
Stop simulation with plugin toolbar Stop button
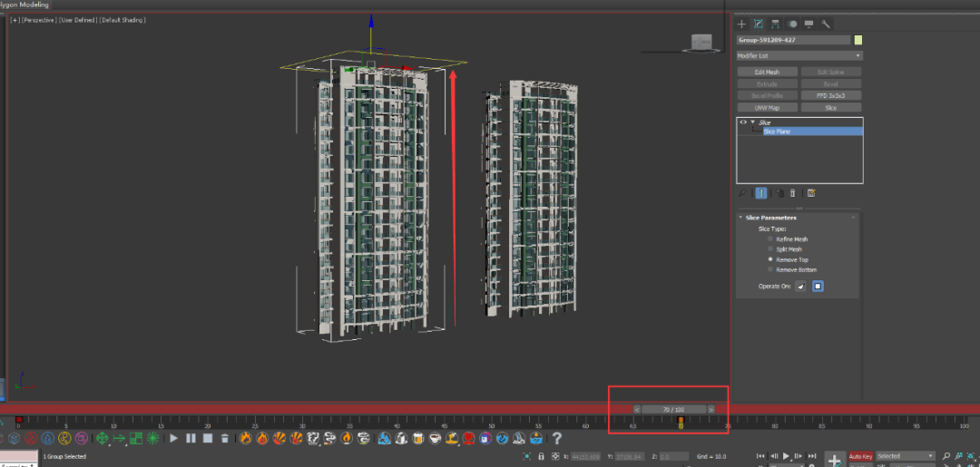pos(208,438)
